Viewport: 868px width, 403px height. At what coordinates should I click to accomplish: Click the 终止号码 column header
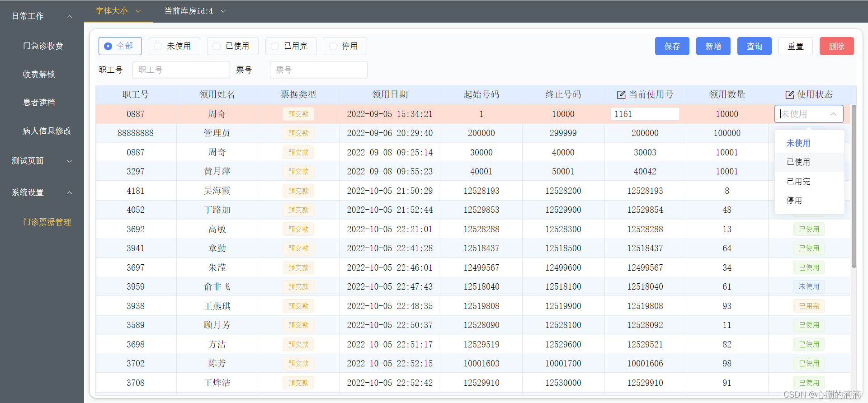[563, 95]
